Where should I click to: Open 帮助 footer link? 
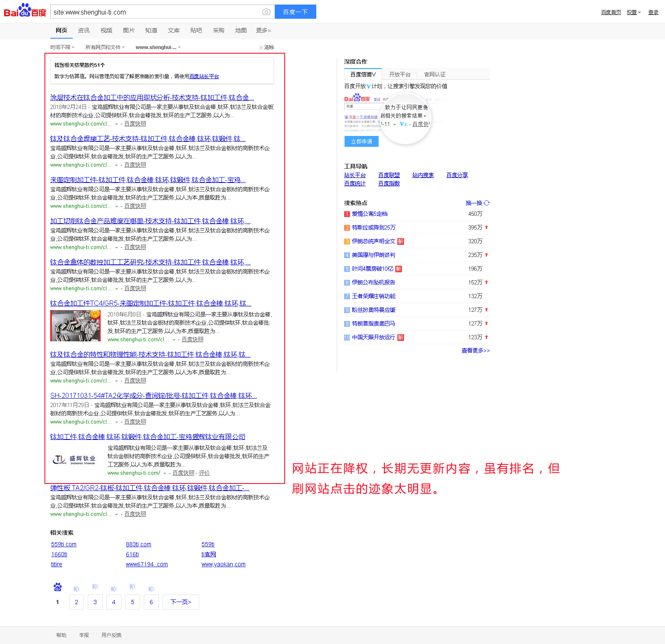pos(62,635)
